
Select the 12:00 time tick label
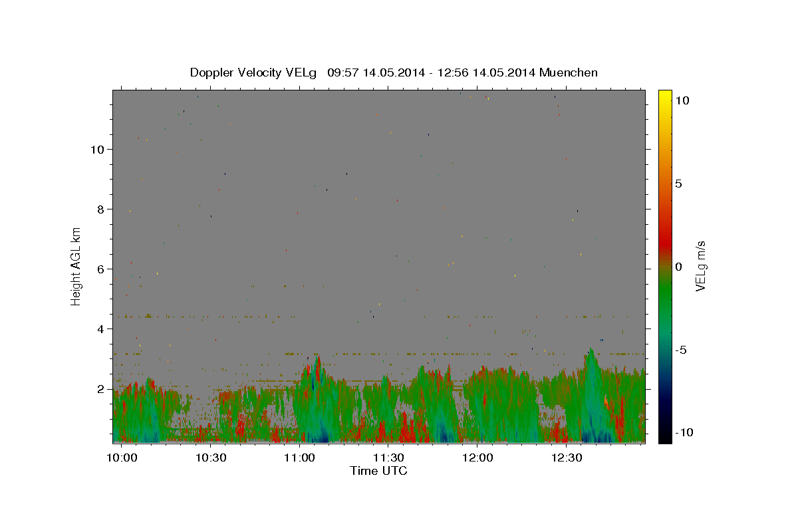coord(477,458)
